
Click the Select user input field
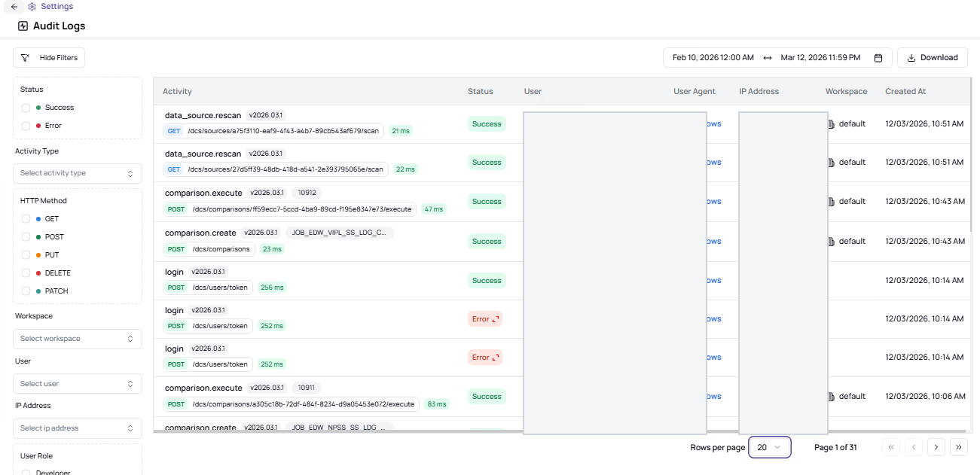click(x=77, y=383)
